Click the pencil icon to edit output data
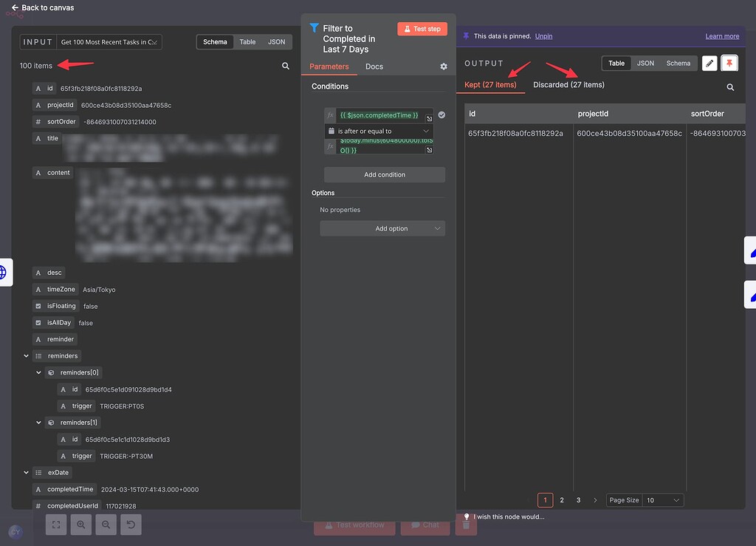Image resolution: width=756 pixels, height=546 pixels. (x=709, y=63)
